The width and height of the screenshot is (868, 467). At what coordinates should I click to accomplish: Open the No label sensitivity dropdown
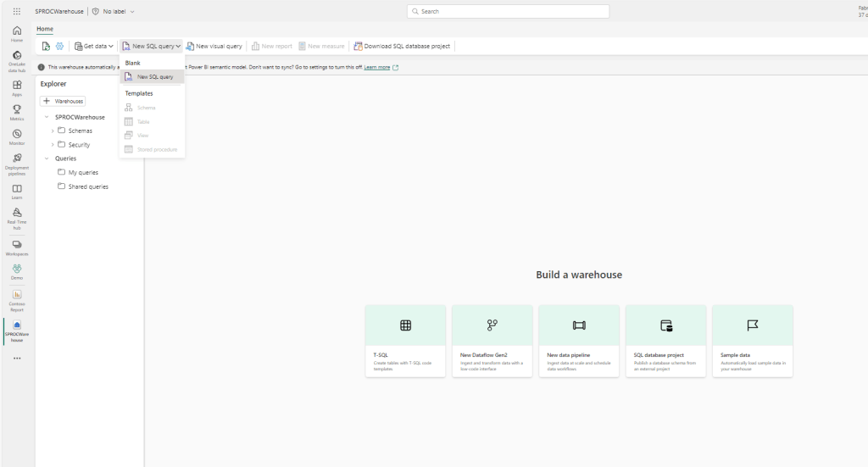[x=113, y=11]
